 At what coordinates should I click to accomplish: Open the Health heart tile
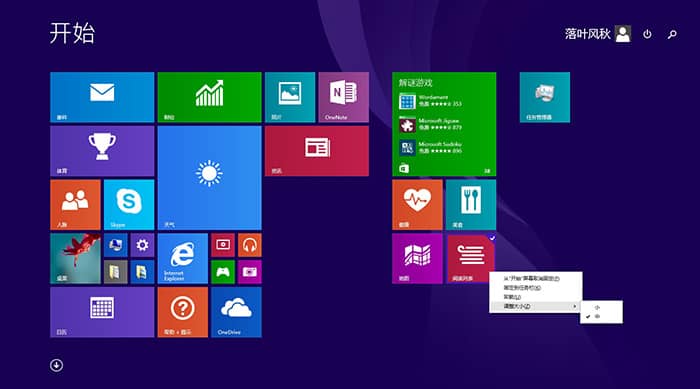pyautogui.click(x=417, y=205)
